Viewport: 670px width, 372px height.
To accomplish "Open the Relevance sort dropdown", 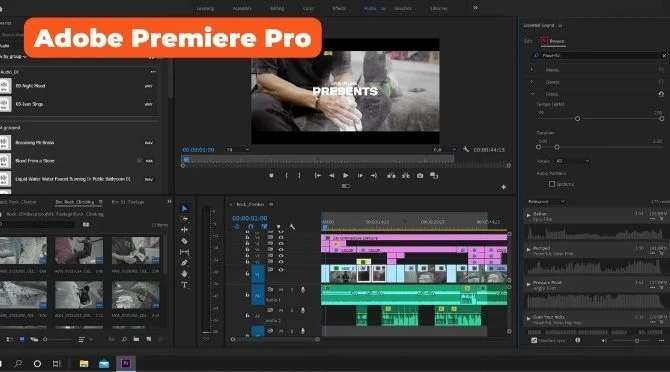I will (x=547, y=202).
